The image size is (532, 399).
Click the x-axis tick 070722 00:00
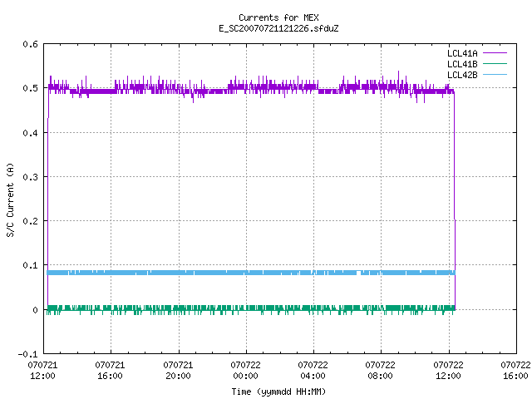pyautogui.click(x=246, y=370)
